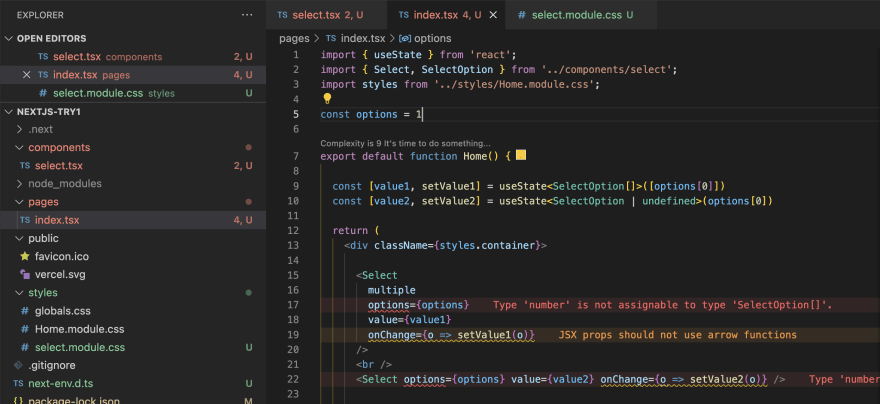Click the yellow square marker after Home()
This screenshot has width=880, height=404.
coord(521,155)
